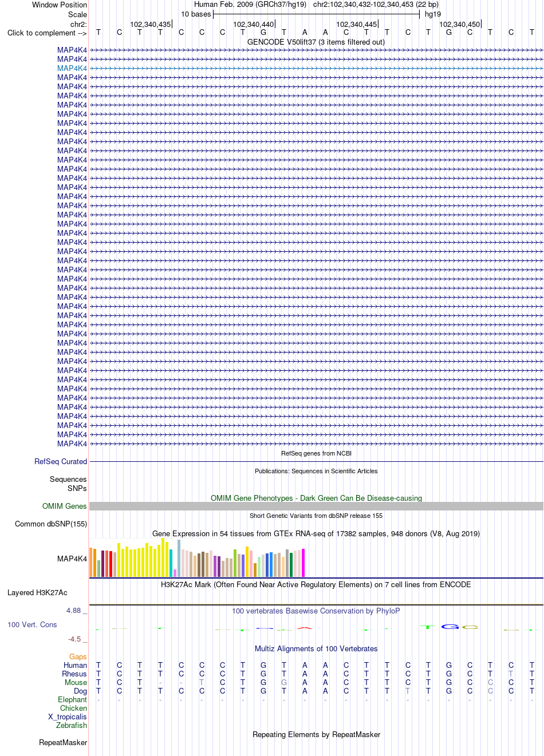The width and height of the screenshot is (544, 756).
Task: Click the 102,340,440 position marker
Action: (x=254, y=24)
